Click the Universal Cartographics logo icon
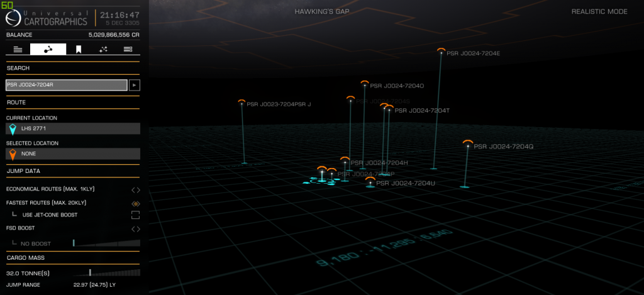Viewport: 644px width, 295px height. pyautogui.click(x=14, y=18)
